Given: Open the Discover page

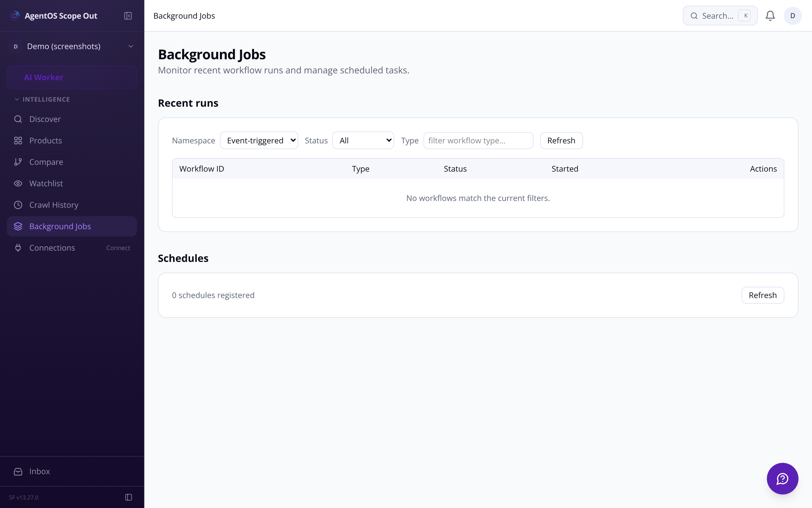Looking at the screenshot, I should [72, 119].
